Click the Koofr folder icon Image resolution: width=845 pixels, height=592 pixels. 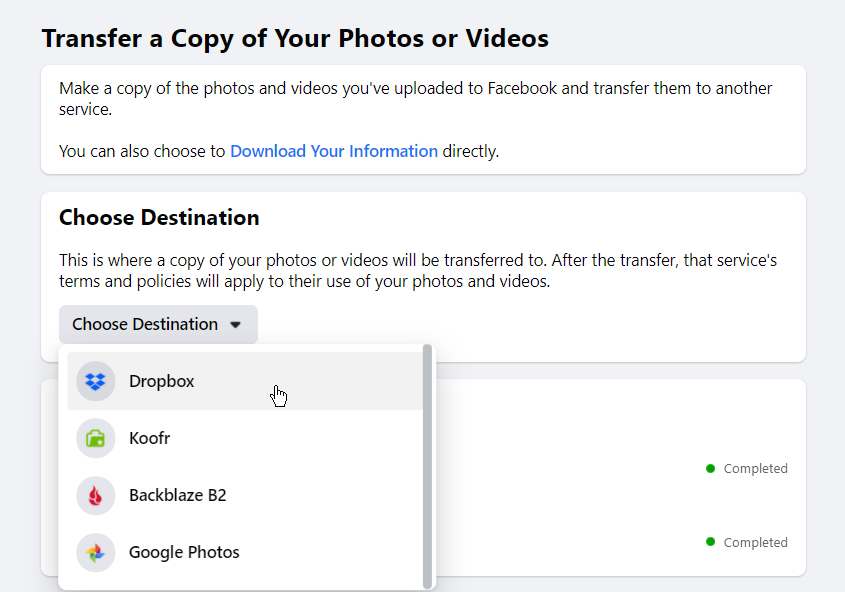pos(95,438)
